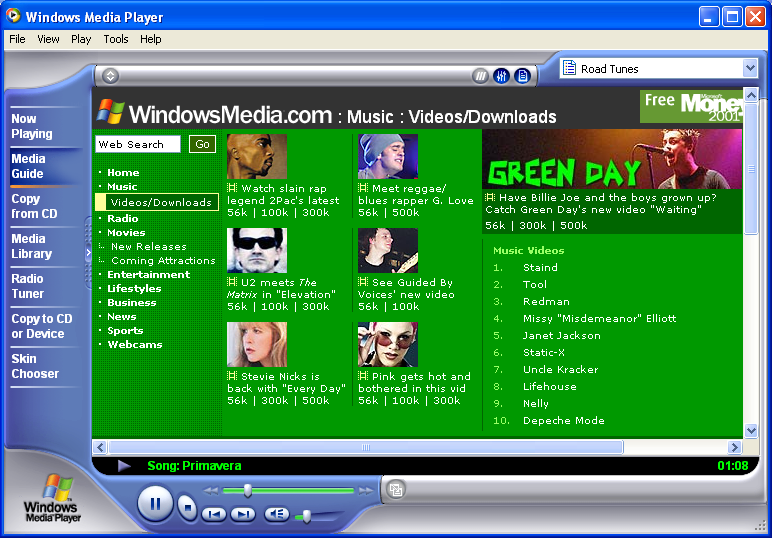Click the Web Search text field
Screen dimensions: 772x538
coord(138,144)
